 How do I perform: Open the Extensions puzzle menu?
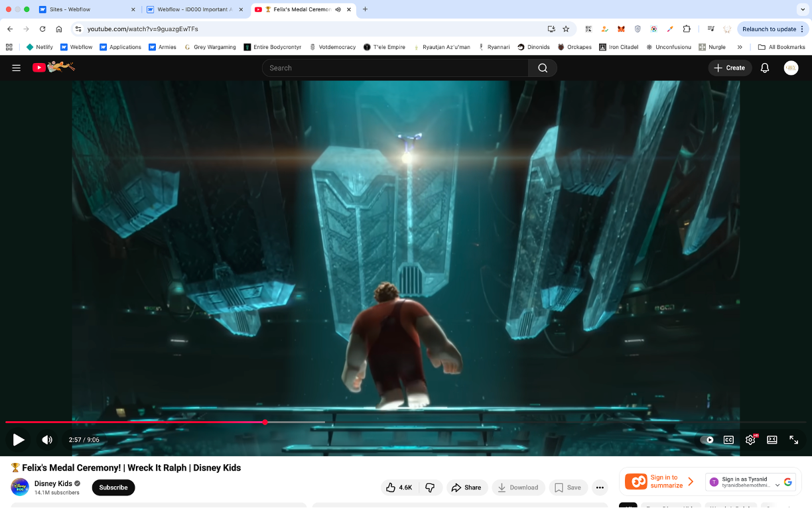coord(687,29)
